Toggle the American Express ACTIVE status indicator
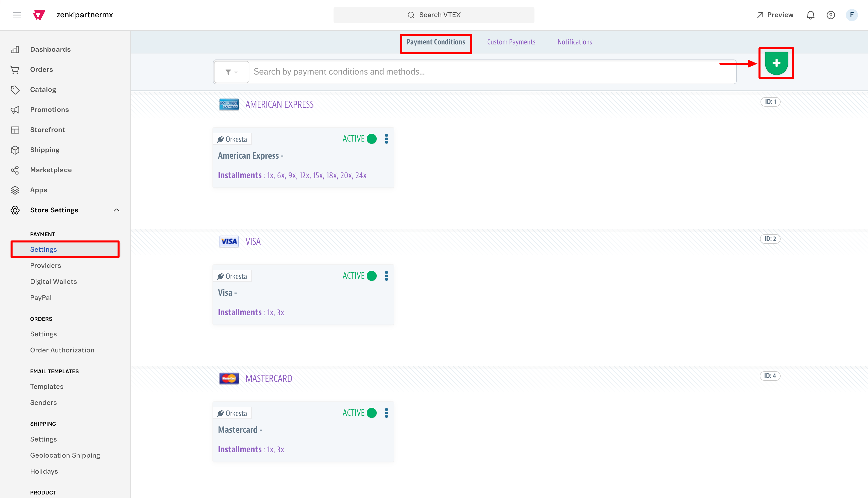 (x=371, y=139)
